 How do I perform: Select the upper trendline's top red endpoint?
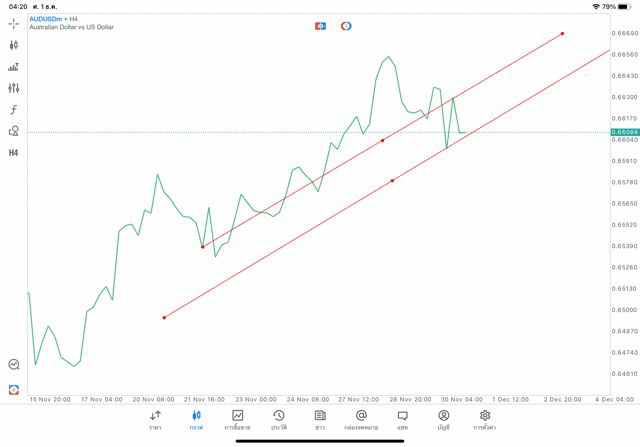[x=563, y=33]
